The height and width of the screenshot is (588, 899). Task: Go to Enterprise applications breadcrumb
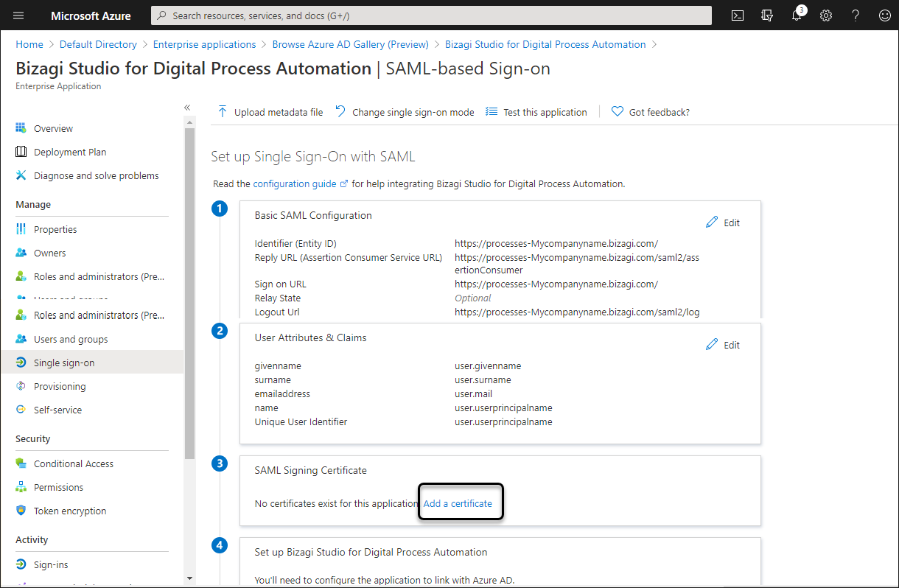coord(205,44)
